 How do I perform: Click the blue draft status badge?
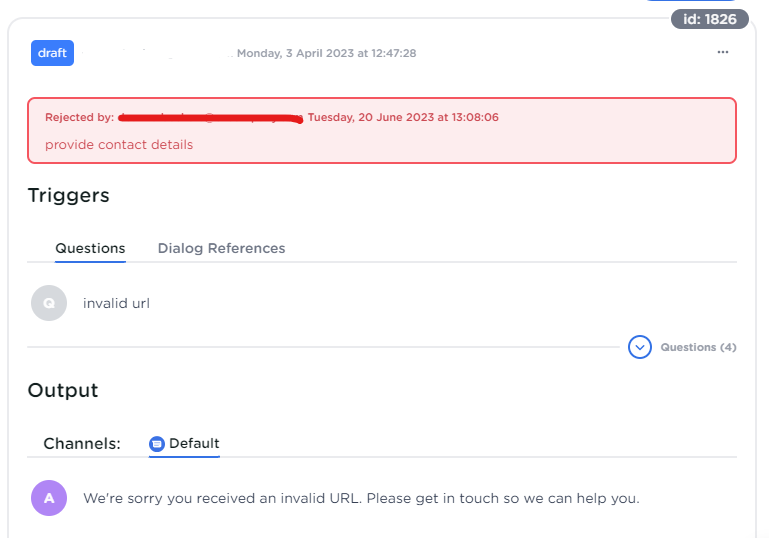pos(53,53)
